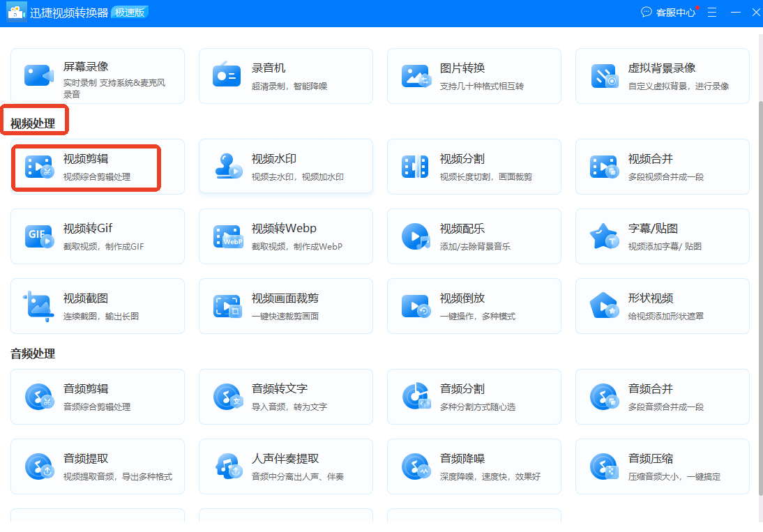Click the 音频剪辑 scissors music icon
The image size is (763, 532).
(x=40, y=397)
